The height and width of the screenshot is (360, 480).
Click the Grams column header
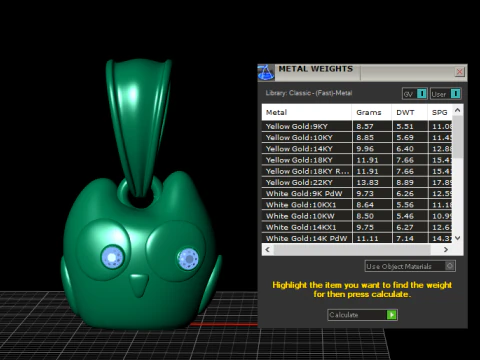[372, 112]
